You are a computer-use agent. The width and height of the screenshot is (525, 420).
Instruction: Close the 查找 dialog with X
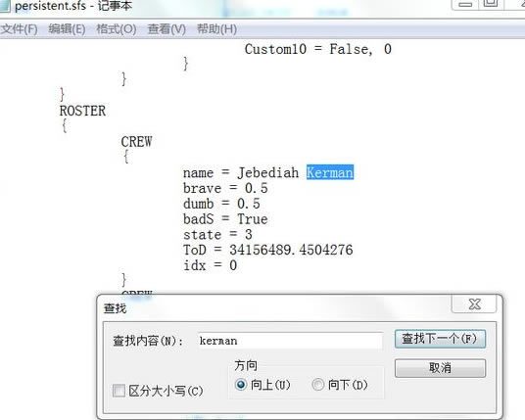pyautogui.click(x=474, y=303)
